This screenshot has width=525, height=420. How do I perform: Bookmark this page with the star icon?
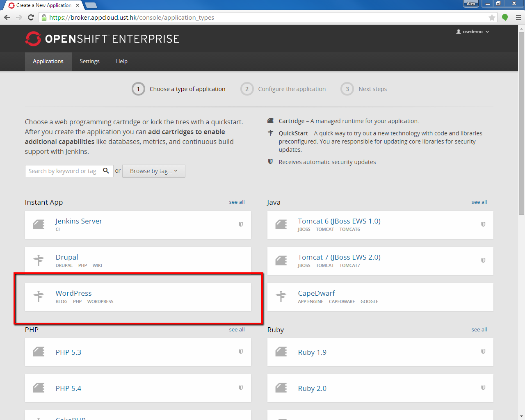pos(492,18)
